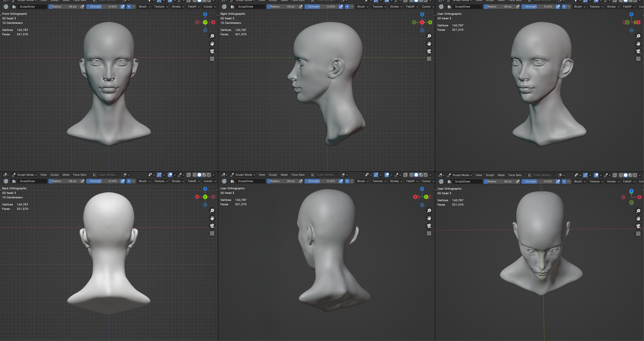Toggle camera view icon in Right Orthographic viewport

(x=429, y=51)
